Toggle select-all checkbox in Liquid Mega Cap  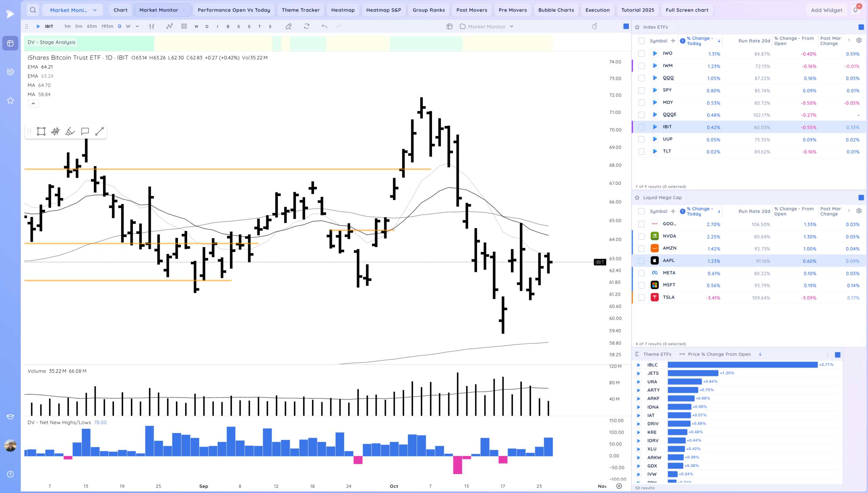coord(641,211)
